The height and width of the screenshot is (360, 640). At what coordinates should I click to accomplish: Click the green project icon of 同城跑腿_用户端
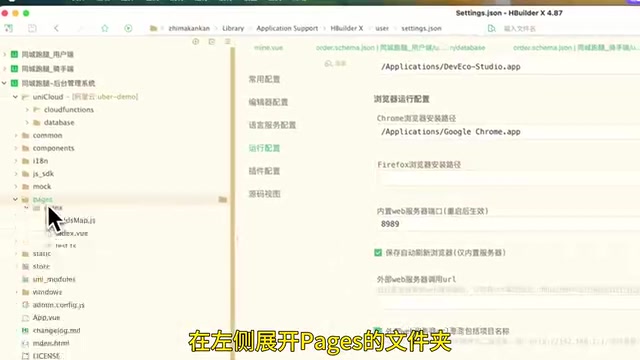click(x=15, y=54)
